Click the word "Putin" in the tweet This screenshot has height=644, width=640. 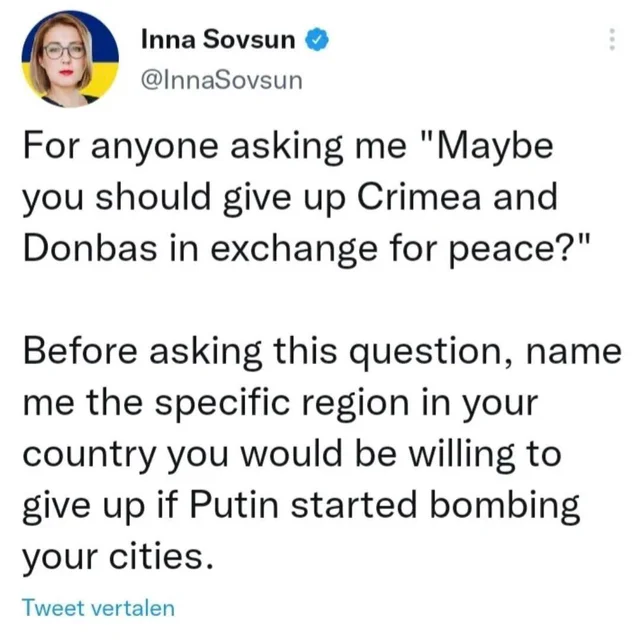234,505
